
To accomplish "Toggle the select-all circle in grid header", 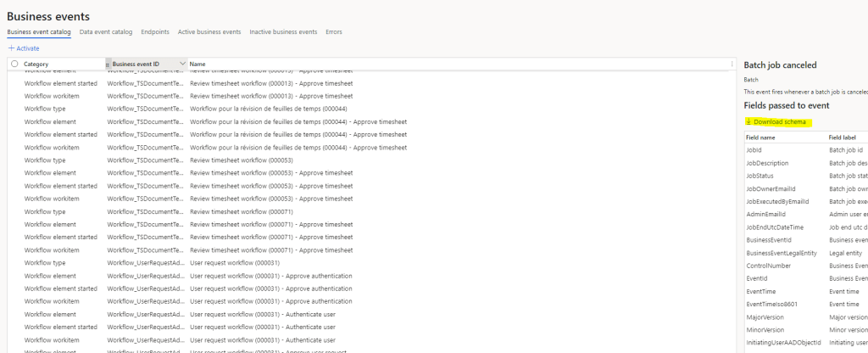I will pyautogui.click(x=14, y=64).
